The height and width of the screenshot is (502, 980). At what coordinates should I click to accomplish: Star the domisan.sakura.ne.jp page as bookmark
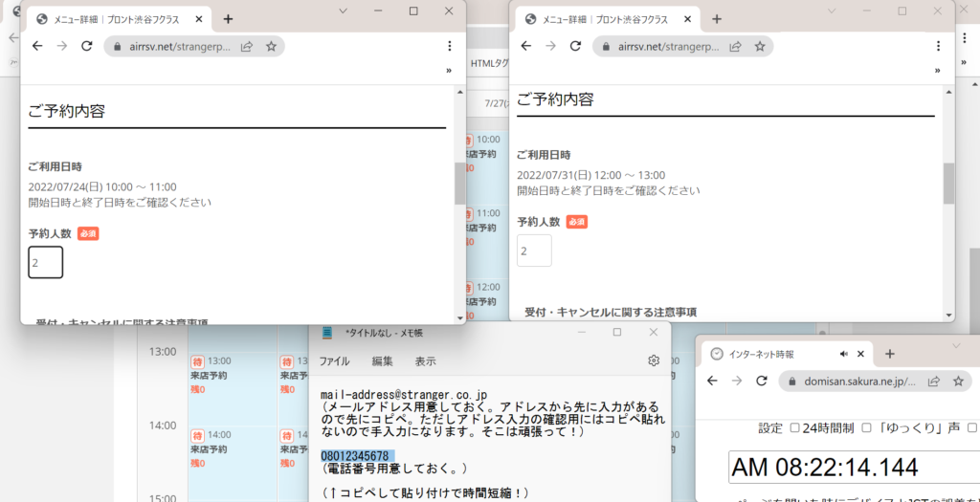[x=956, y=381]
